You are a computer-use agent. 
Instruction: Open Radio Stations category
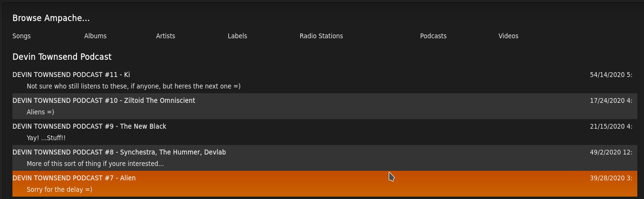coord(321,36)
